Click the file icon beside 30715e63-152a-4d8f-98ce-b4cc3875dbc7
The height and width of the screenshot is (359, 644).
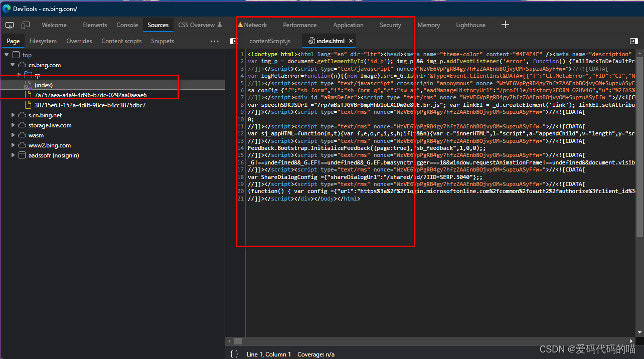pyautogui.click(x=29, y=105)
